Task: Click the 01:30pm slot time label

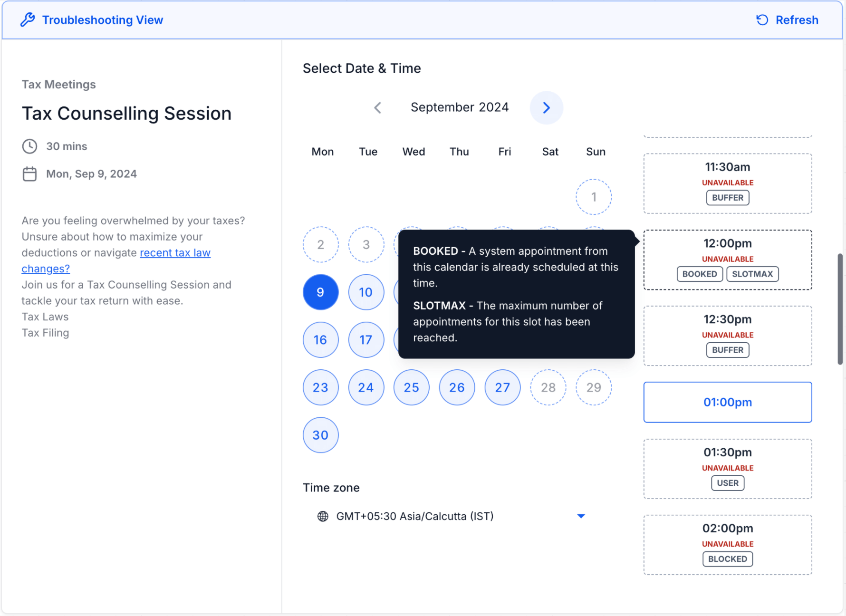Action: (728, 452)
